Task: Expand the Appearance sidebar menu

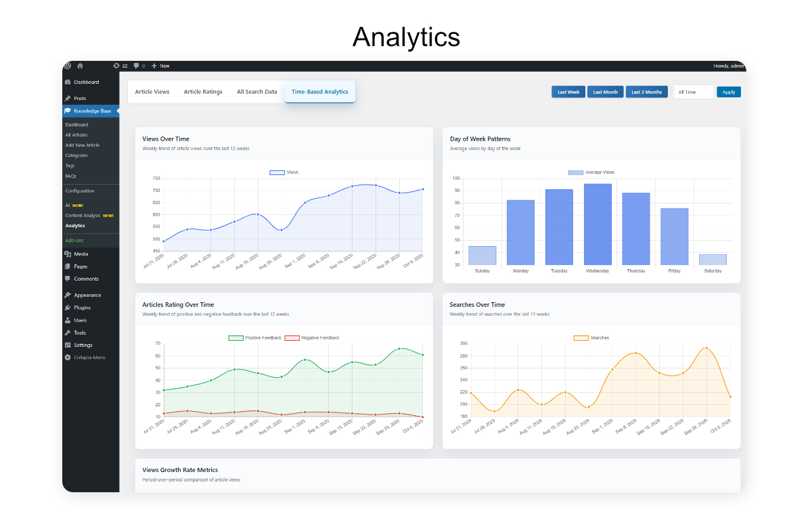Action: point(68,295)
